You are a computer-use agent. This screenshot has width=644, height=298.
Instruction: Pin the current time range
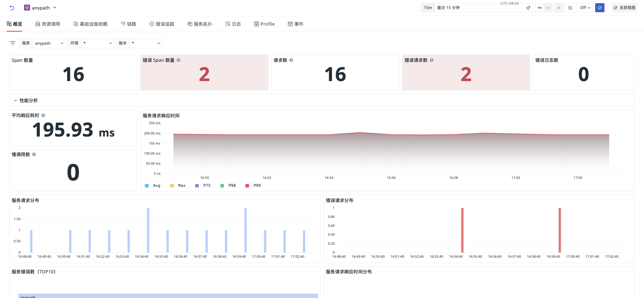[x=528, y=8]
